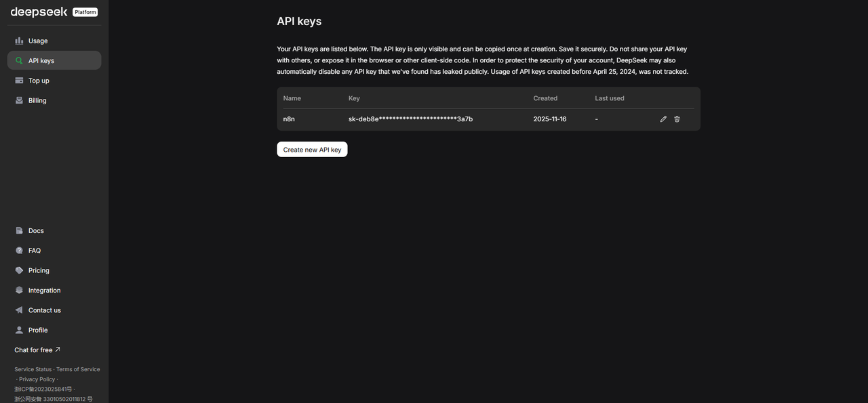Click the Contact us paper plane icon
Screen dimensions: 868x403
(19, 310)
